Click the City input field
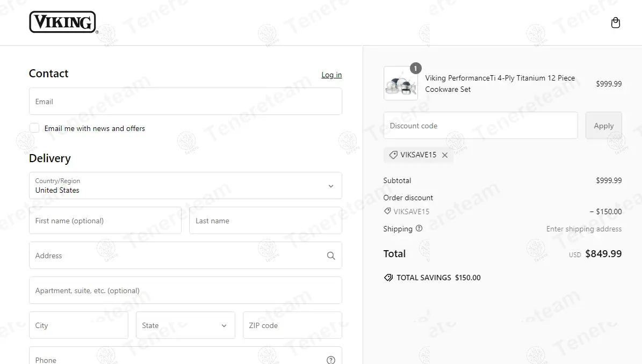 pos(78,325)
